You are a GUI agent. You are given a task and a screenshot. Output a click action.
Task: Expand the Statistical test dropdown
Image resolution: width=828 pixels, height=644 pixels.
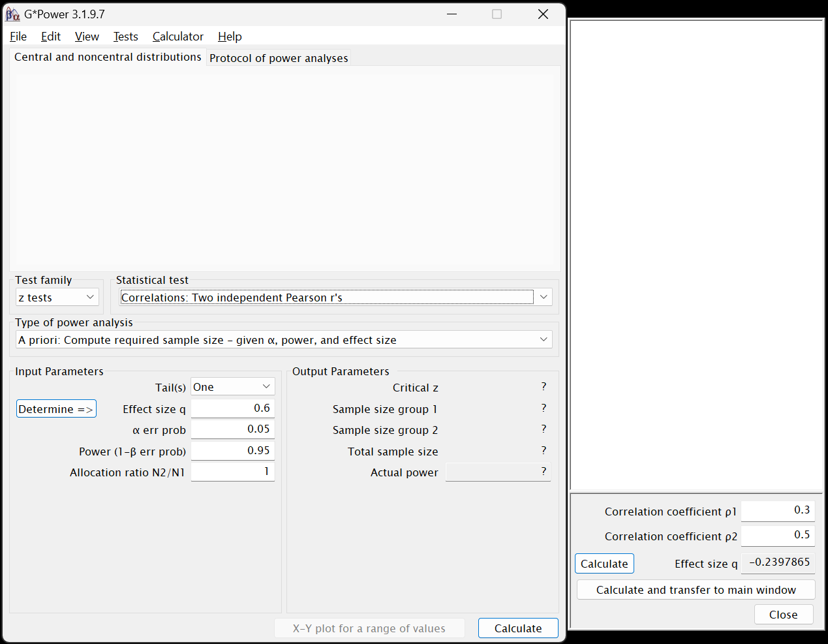point(336,298)
